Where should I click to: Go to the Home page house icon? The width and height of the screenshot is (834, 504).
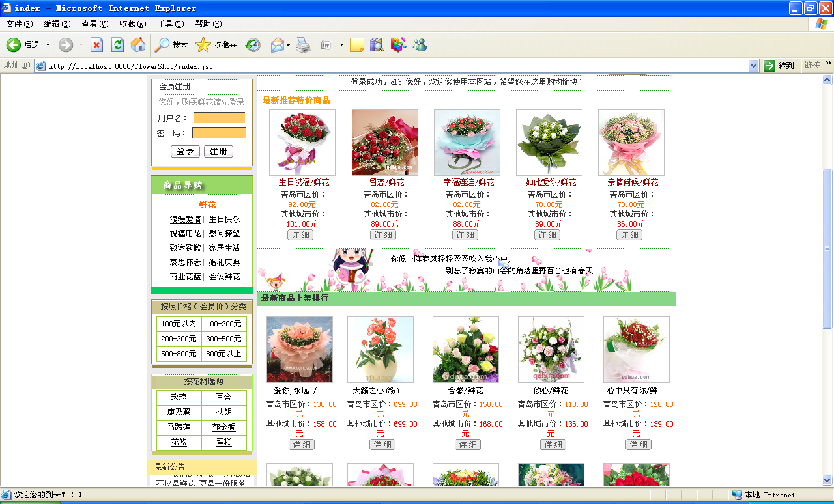coord(138,45)
